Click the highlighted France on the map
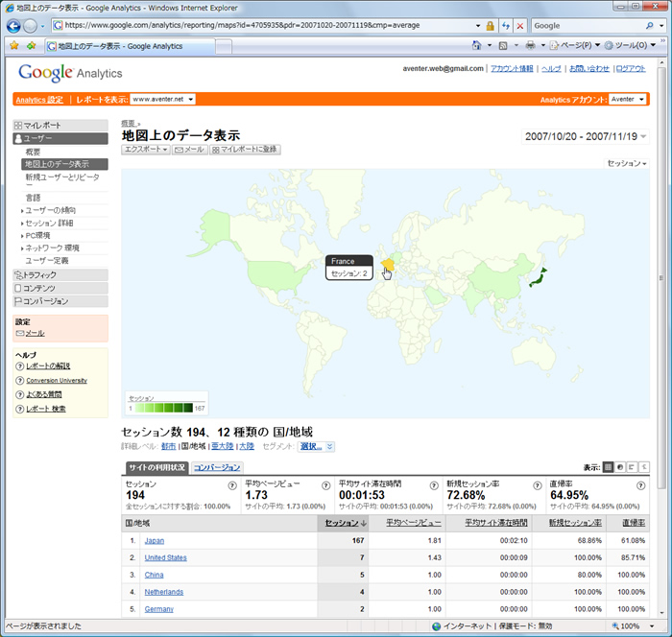Viewport: 672px width, 637px height. tap(388, 265)
